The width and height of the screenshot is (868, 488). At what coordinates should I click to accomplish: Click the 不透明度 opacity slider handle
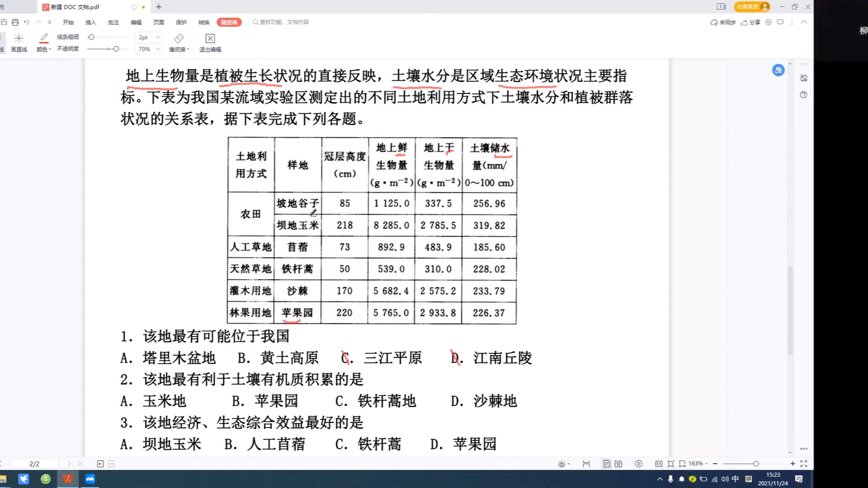pyautogui.click(x=116, y=49)
